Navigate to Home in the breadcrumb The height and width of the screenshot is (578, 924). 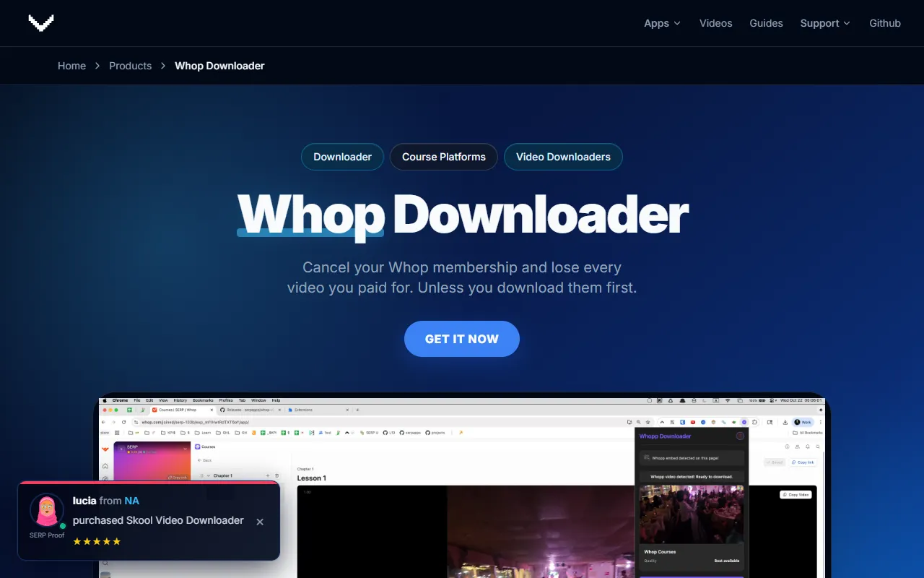click(71, 66)
